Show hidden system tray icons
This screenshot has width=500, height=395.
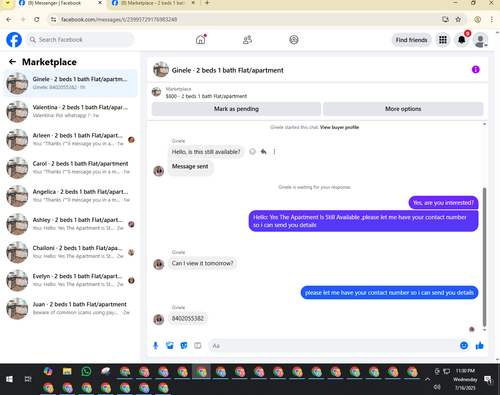427,379
